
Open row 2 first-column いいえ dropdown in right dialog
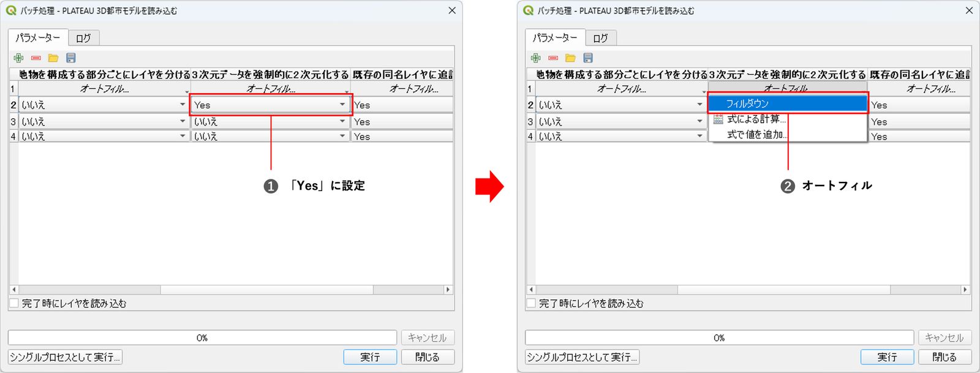(x=622, y=105)
